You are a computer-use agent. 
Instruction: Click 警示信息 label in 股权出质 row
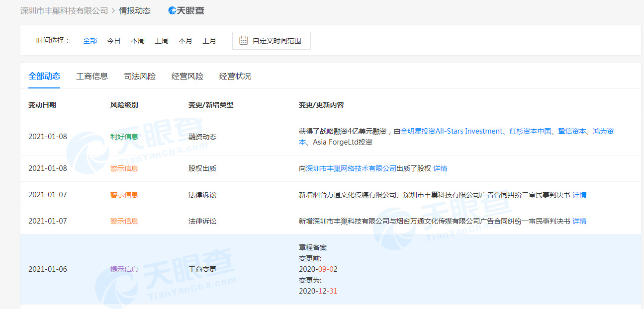click(x=124, y=168)
